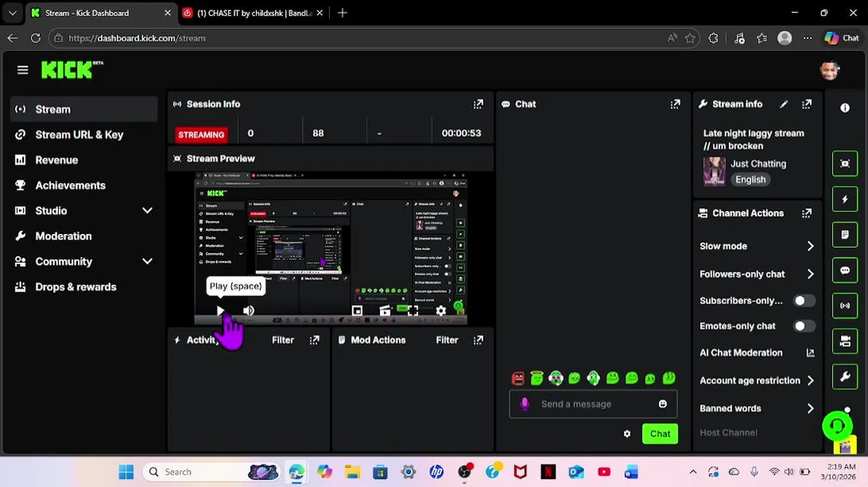Toggle the channel actions widget in right rail

[845, 342]
